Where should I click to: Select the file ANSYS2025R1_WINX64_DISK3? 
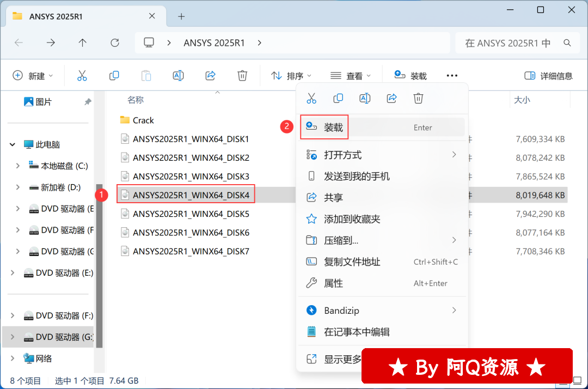[x=185, y=177]
